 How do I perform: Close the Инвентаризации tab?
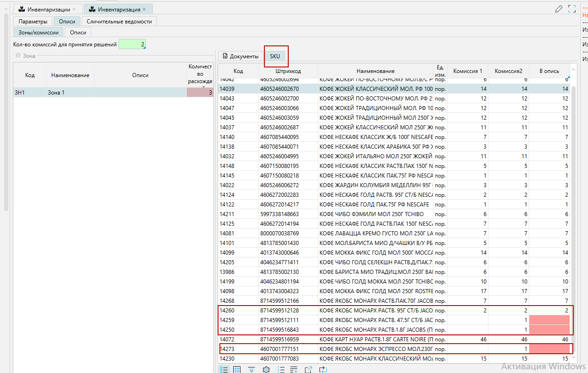pos(74,9)
